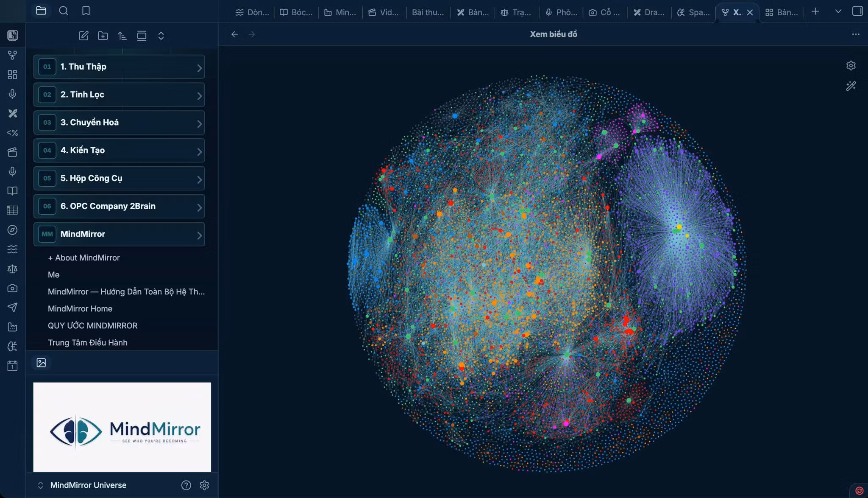Create a new folder icon
The image size is (868, 498).
[103, 36]
